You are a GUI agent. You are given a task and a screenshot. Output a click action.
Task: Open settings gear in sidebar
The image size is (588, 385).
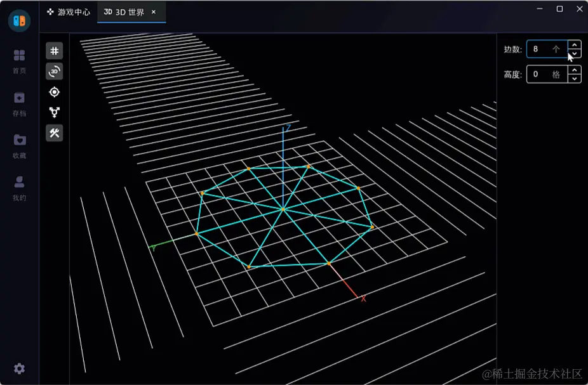tap(20, 369)
